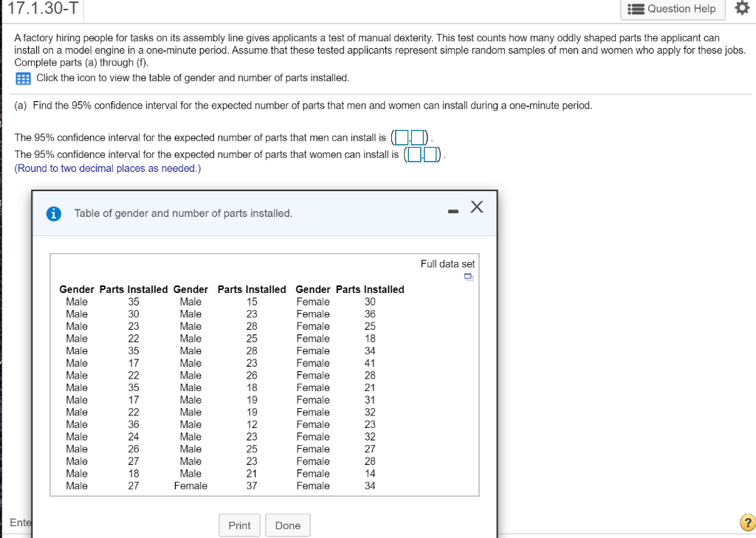
Task: Click the table icon to view data
Action: click(x=23, y=78)
